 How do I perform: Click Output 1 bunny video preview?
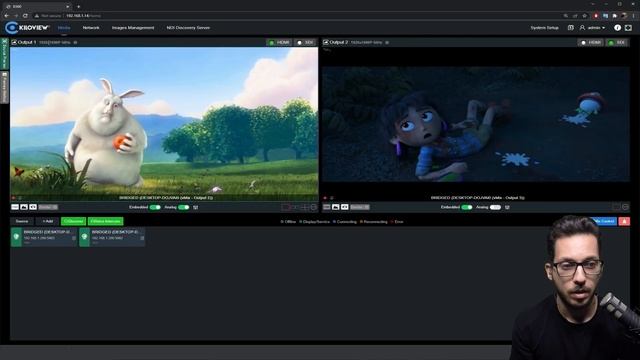point(164,123)
